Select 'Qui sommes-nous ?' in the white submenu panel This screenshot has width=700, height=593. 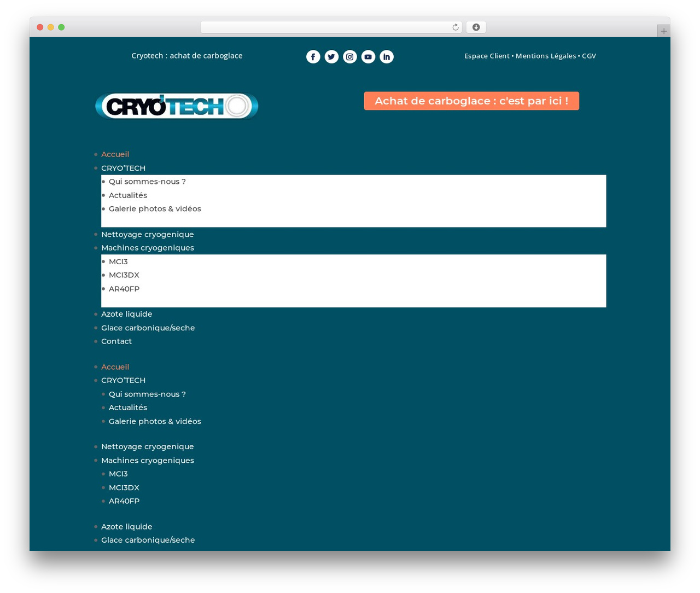(147, 182)
